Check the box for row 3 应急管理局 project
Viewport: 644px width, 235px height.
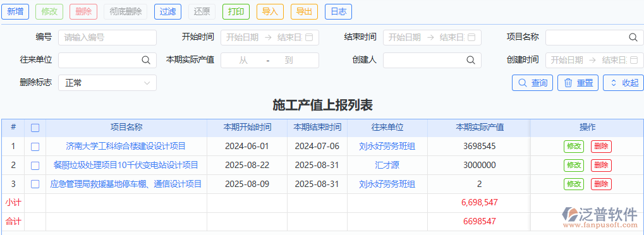click(x=35, y=184)
